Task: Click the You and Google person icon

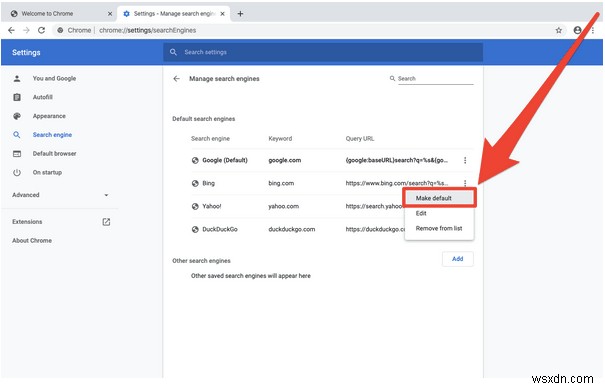Action: (x=17, y=78)
